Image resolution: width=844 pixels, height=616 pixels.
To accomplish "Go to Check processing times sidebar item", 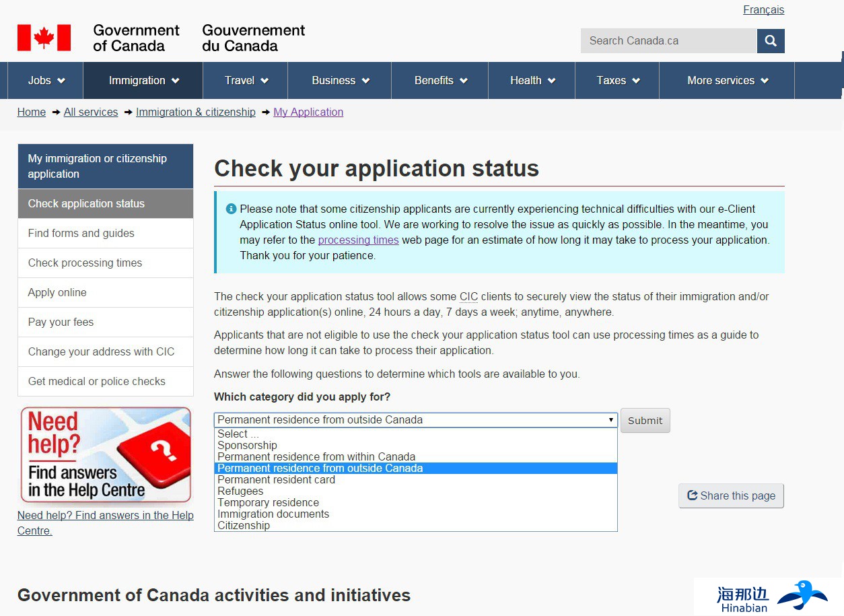I will [85, 263].
